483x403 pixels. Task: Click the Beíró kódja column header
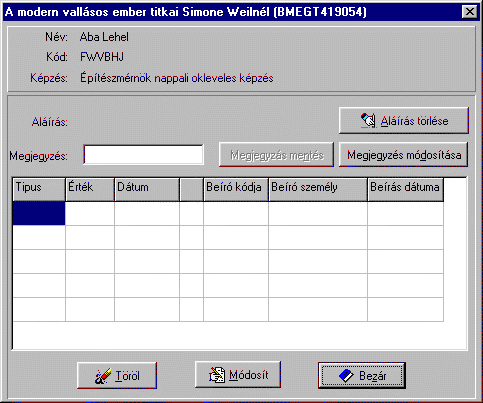[236, 189]
